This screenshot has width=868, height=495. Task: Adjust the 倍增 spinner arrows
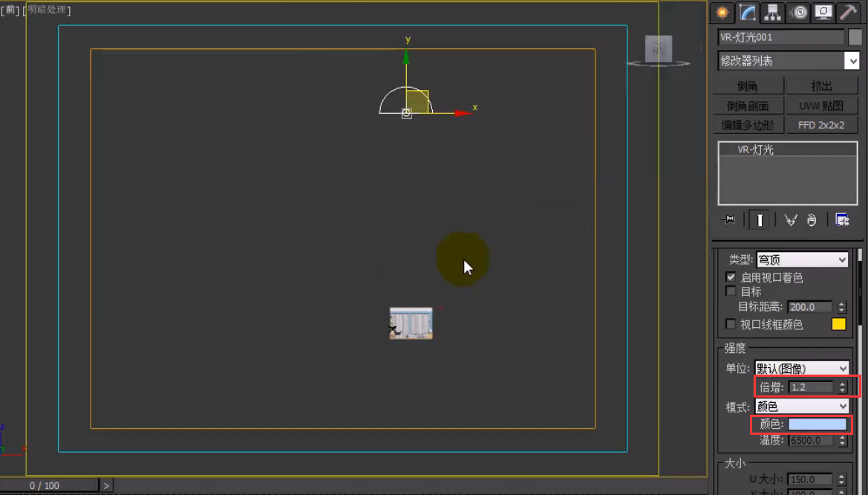click(x=842, y=387)
